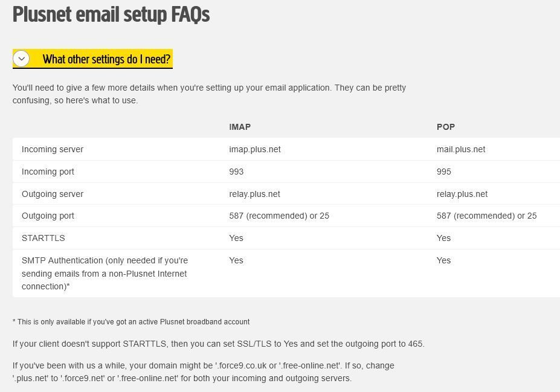Click the imap.plus.net incoming server value
The image size is (560, 392).
[255, 149]
